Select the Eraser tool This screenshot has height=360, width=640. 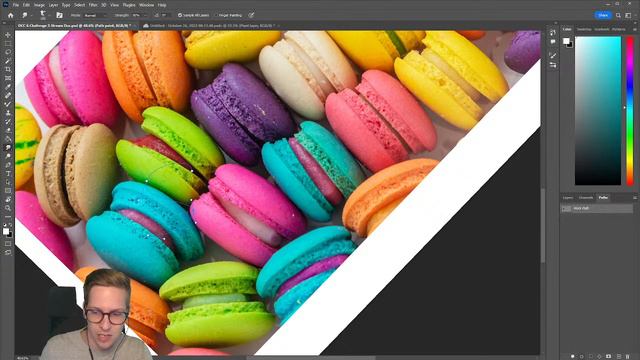click(8, 130)
